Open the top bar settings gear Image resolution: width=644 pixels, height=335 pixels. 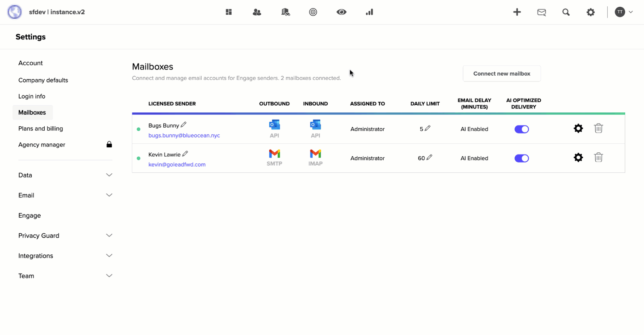[x=591, y=12]
